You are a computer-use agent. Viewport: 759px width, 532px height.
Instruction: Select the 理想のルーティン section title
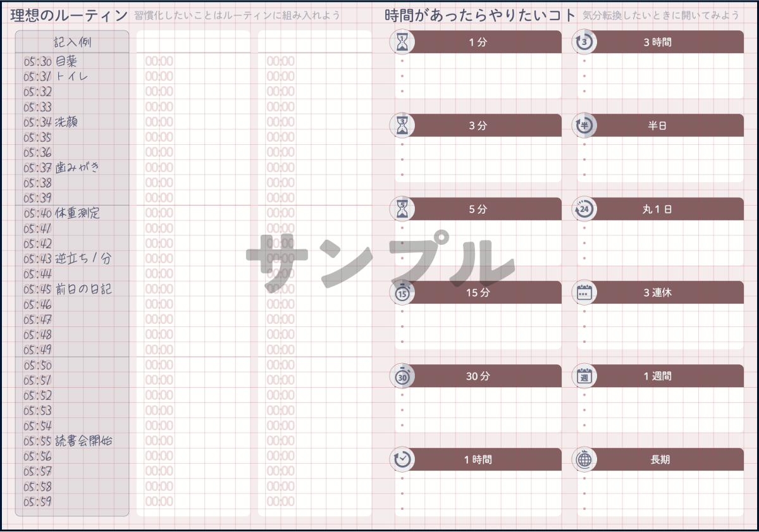coord(69,15)
